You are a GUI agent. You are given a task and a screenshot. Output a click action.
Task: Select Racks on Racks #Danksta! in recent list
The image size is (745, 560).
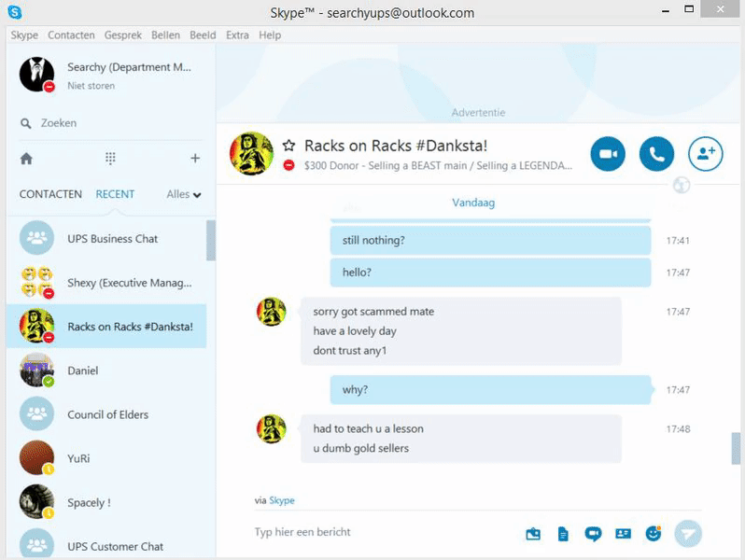[106, 327]
